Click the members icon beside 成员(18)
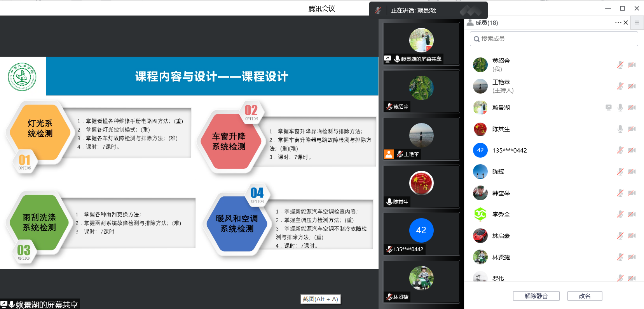This screenshot has height=309, width=644. click(x=470, y=23)
